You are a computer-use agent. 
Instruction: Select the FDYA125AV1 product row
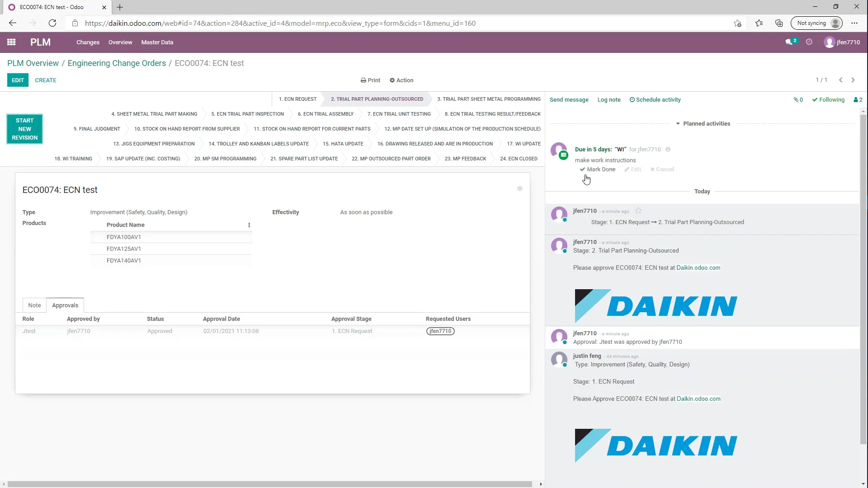pos(124,249)
